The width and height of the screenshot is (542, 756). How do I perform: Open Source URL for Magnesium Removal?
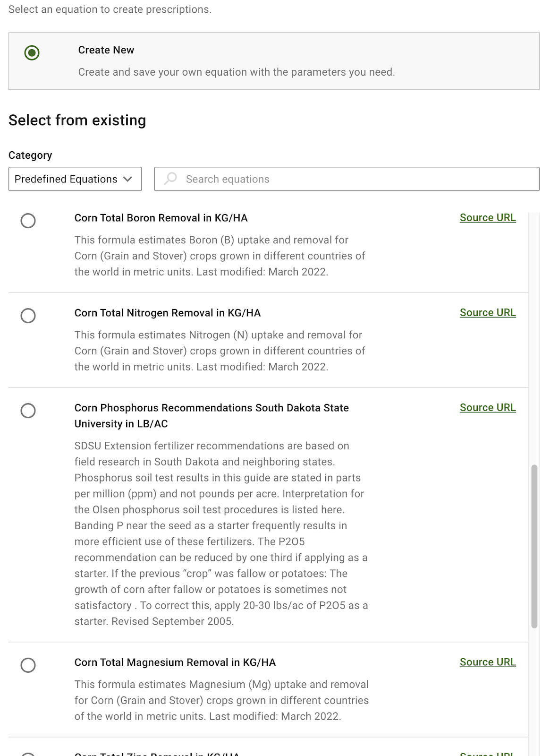point(488,662)
